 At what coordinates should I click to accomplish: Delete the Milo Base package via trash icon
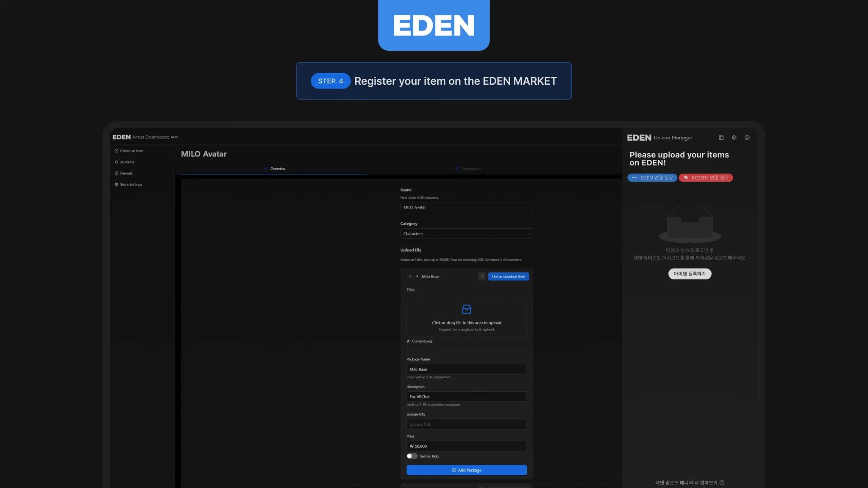pos(482,277)
